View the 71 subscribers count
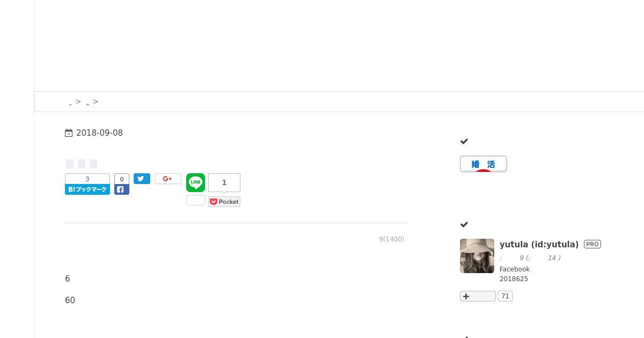Screen dimensions: 644x338 point(505,296)
